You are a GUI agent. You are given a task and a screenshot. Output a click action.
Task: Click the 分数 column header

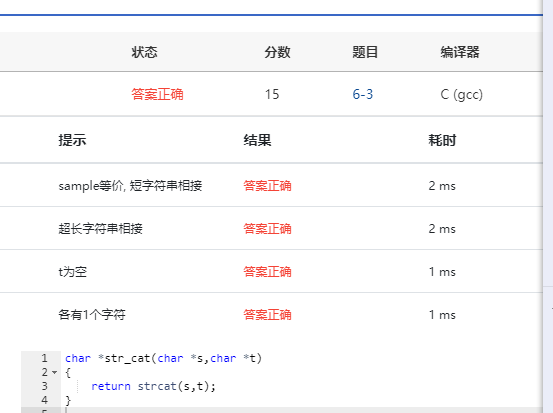277,52
